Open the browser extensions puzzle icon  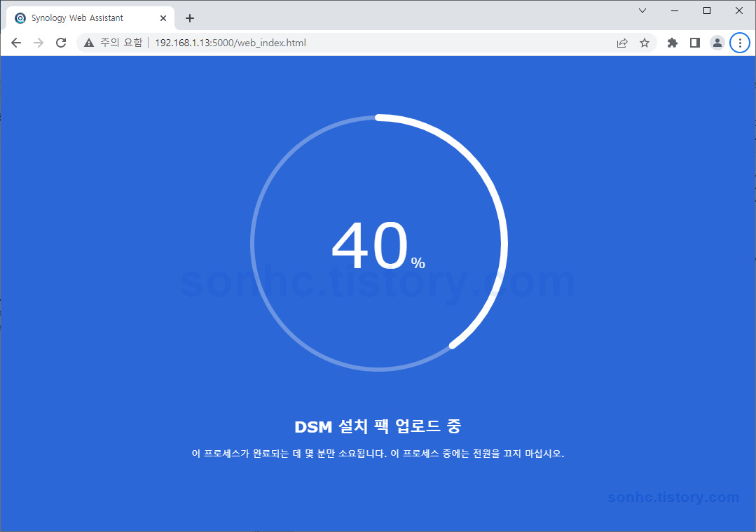[x=672, y=43]
